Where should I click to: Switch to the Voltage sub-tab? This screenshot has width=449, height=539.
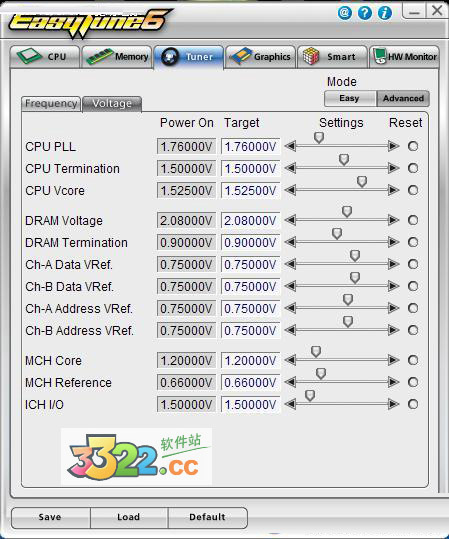(x=112, y=104)
